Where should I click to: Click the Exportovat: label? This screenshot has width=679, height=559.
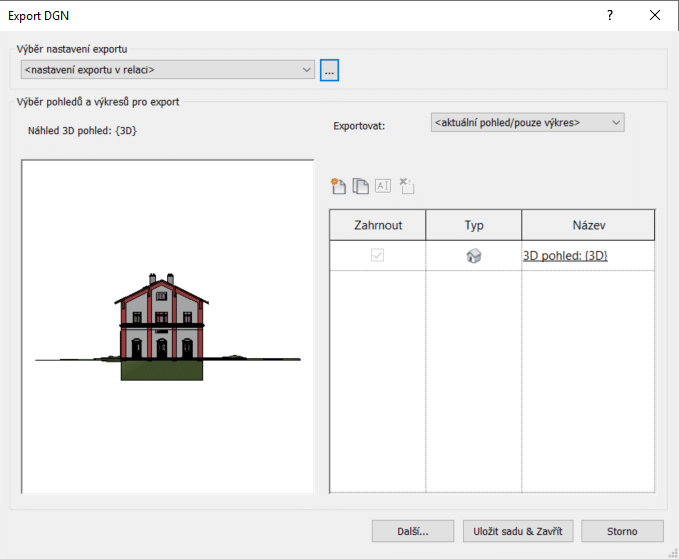pos(359,126)
